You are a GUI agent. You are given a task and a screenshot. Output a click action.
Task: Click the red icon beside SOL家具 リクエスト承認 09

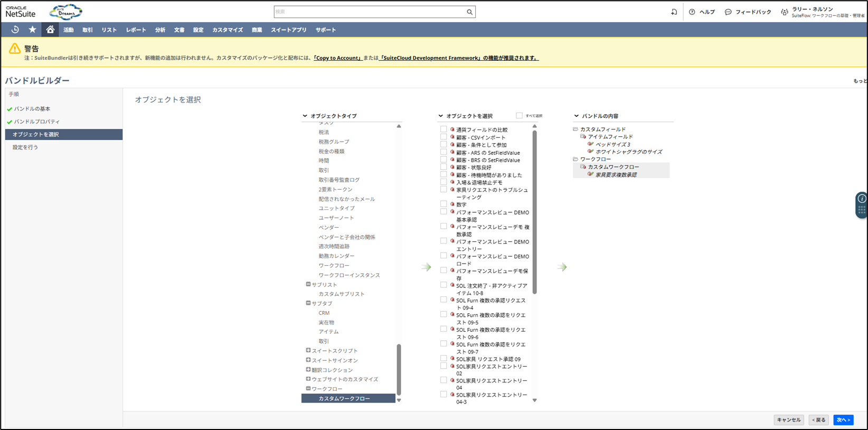click(x=452, y=358)
